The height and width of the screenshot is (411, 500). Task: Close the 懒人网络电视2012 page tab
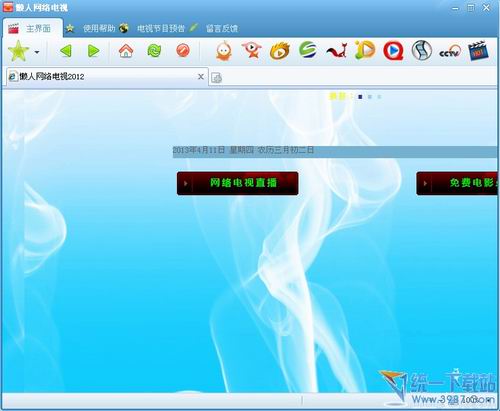[201, 77]
